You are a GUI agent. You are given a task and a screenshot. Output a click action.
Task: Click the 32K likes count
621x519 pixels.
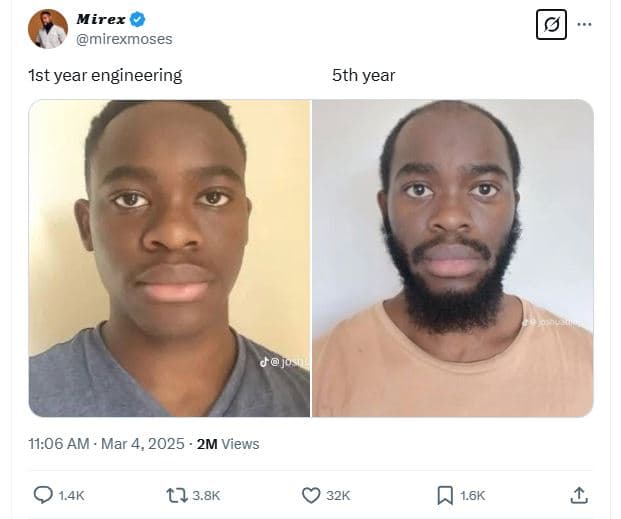[x=338, y=495]
